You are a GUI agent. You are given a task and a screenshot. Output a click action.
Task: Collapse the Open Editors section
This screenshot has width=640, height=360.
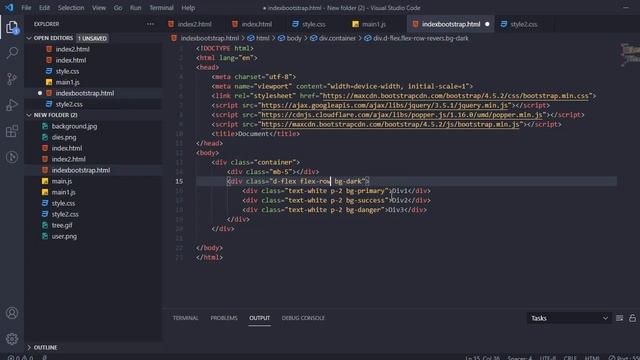(x=29, y=38)
